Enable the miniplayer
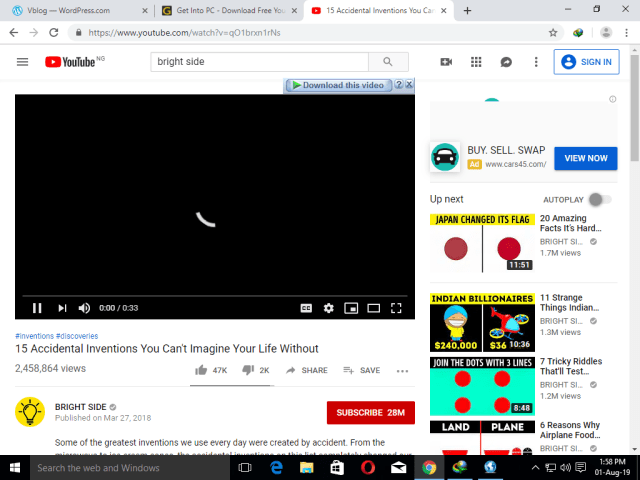Screen dimensions: 640x480 [x=351, y=308]
